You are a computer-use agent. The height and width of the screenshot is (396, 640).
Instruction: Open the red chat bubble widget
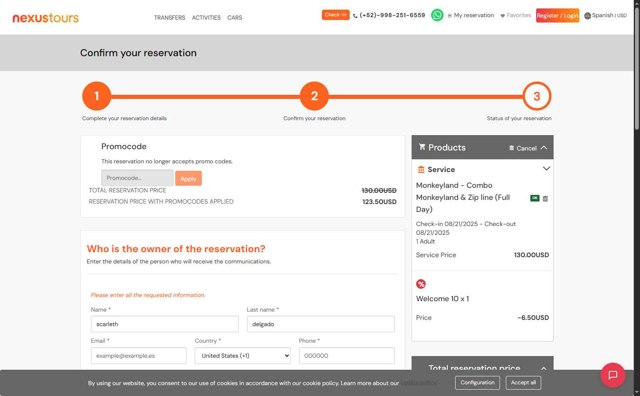tap(612, 375)
